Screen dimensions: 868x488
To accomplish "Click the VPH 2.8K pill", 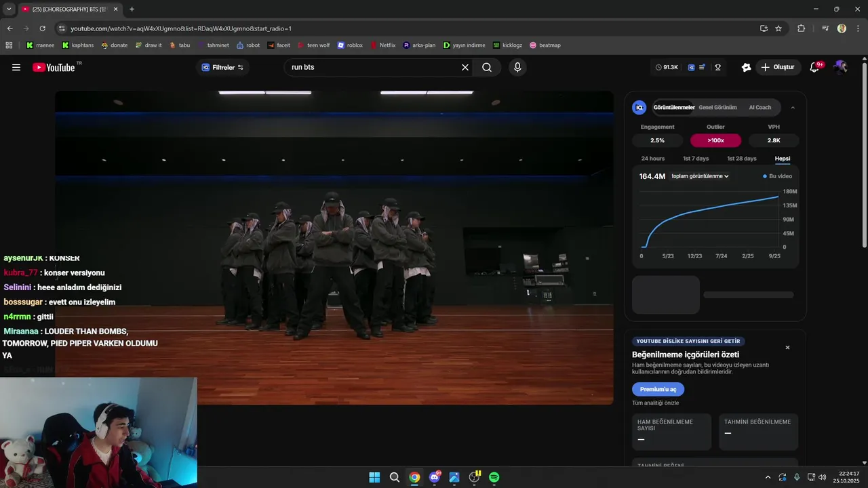I will (x=774, y=140).
